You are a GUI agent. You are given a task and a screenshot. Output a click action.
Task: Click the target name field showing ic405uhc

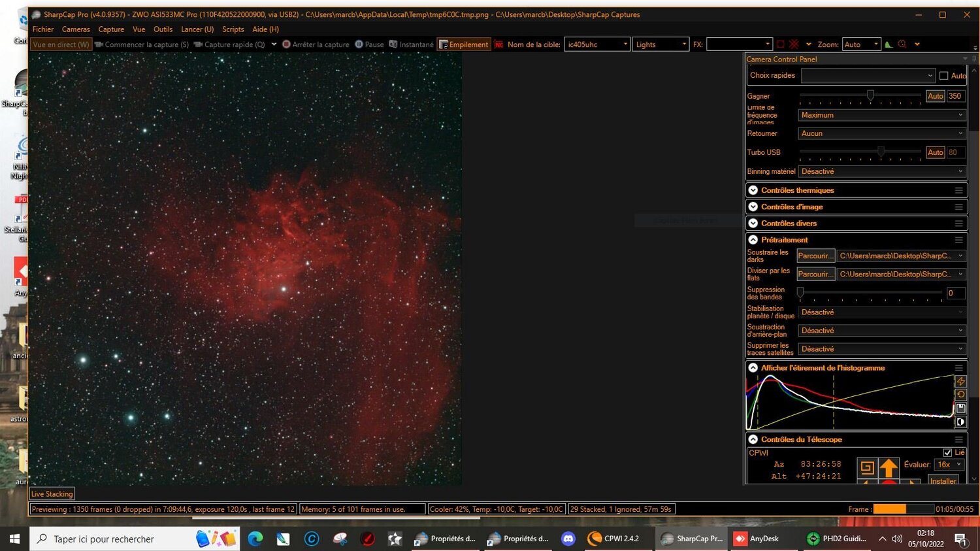pos(595,44)
